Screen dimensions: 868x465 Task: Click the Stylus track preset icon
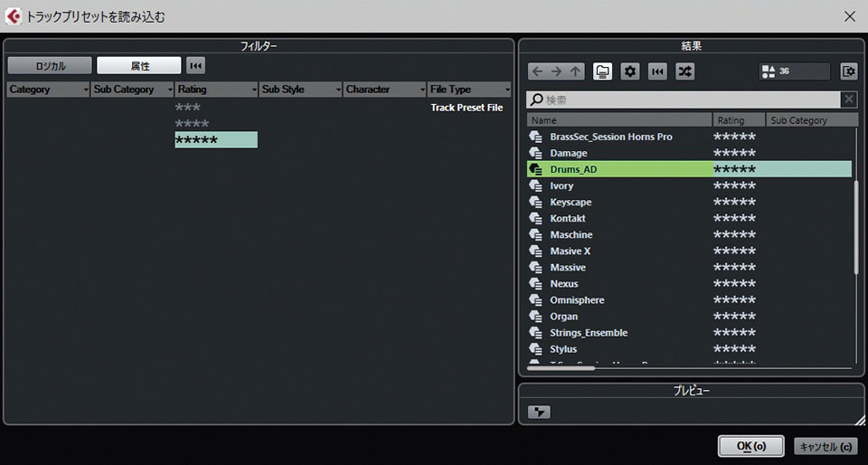(x=535, y=349)
